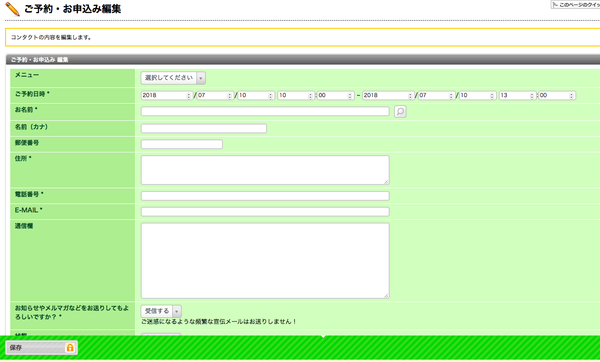The image size is (600, 362).
Task: Click the 通信欄 text area
Action: [265, 261]
